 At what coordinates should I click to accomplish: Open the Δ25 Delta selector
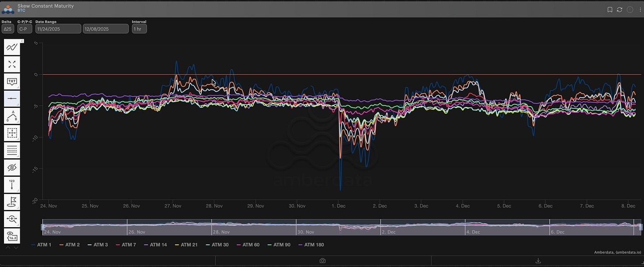click(8, 28)
